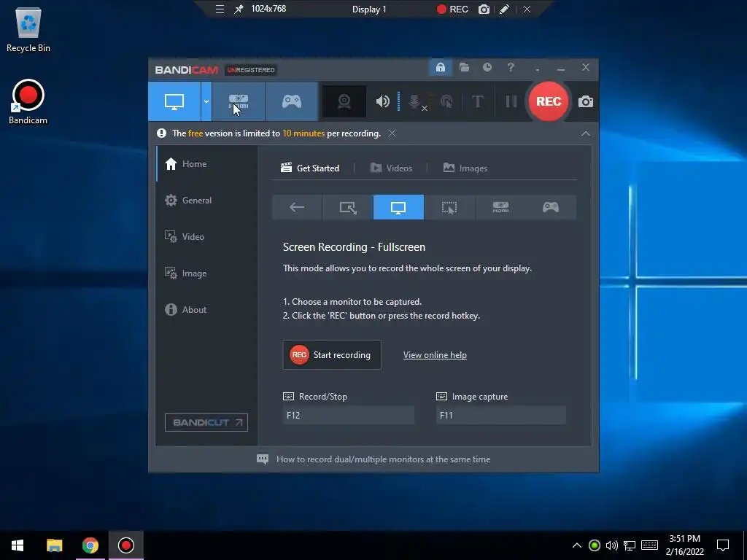Click the taskbar clock 3:51 PM
This screenshot has width=747, height=560.
(x=684, y=545)
